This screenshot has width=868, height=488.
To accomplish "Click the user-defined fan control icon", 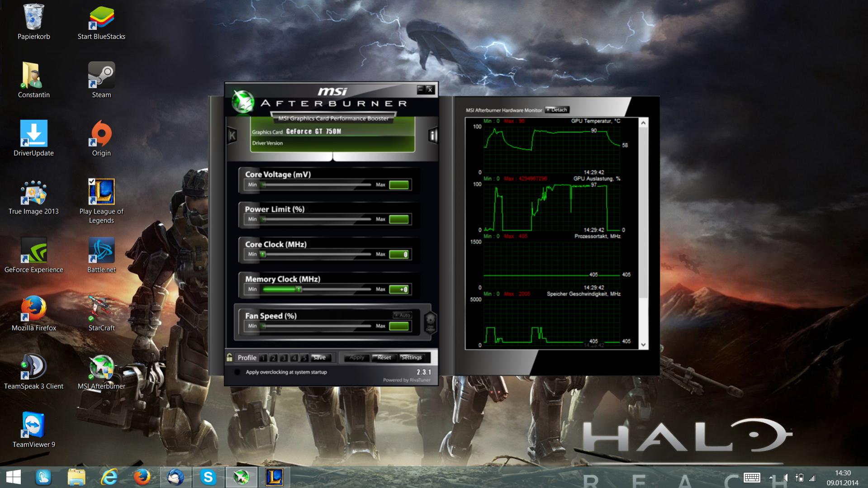I will (x=430, y=322).
